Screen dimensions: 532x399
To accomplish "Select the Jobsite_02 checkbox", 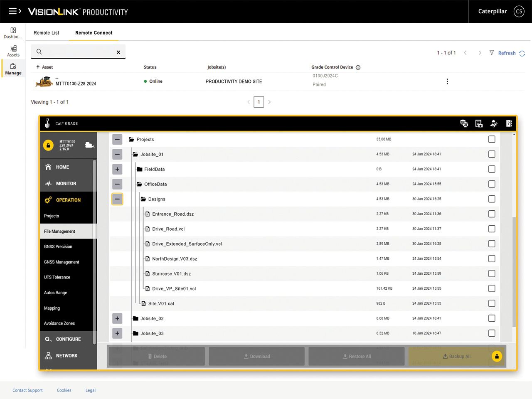I will pos(492,318).
